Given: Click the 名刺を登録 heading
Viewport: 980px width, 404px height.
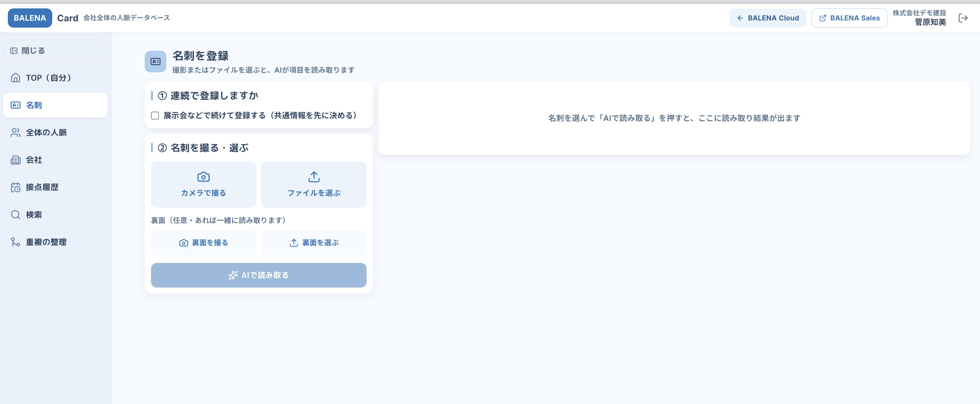Looking at the screenshot, I should [201, 56].
